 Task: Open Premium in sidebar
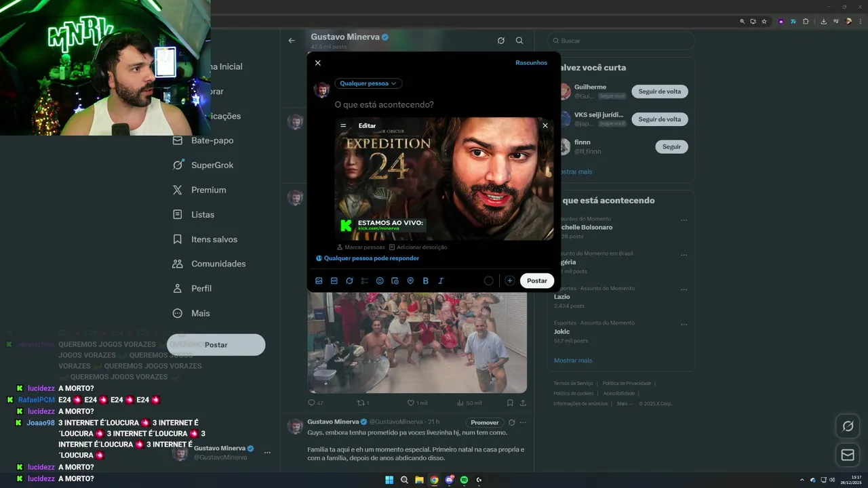pyautogui.click(x=200, y=190)
